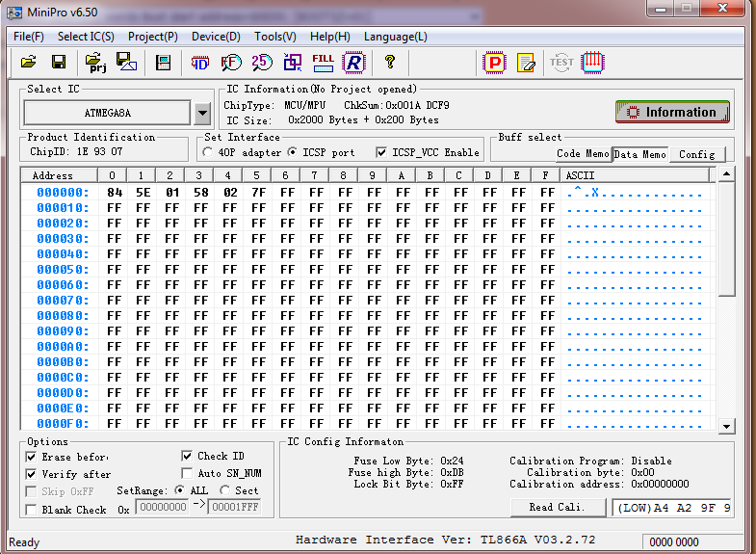Open the Tools(V) menu

tap(274, 37)
